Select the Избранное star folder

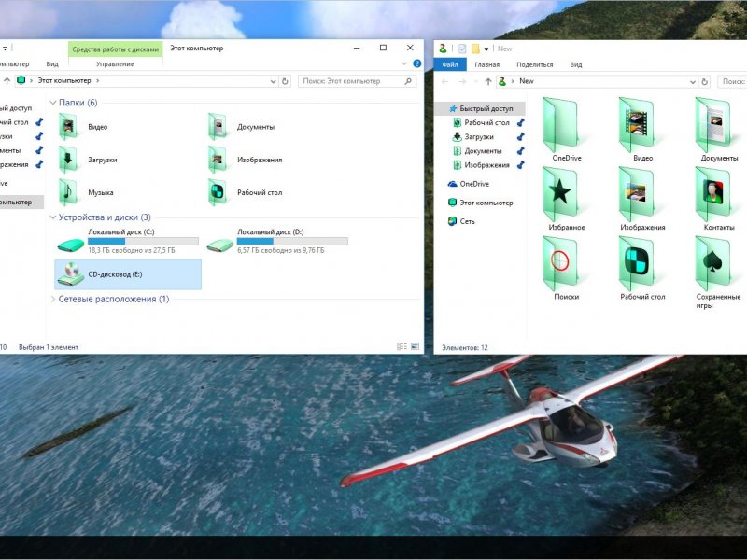tap(566, 199)
